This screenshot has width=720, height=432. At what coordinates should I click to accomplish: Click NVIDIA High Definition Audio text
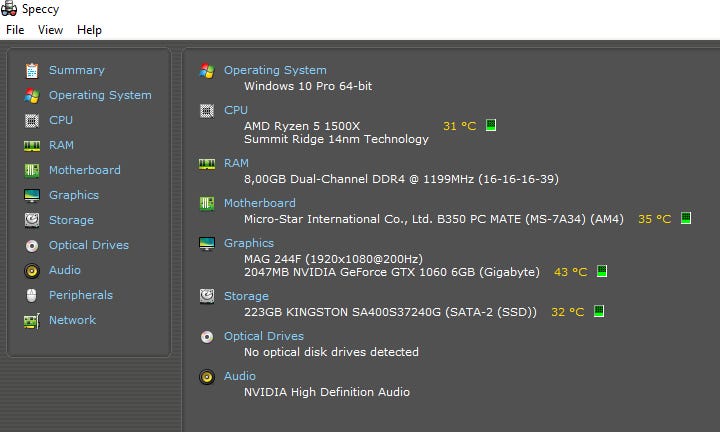pos(326,392)
